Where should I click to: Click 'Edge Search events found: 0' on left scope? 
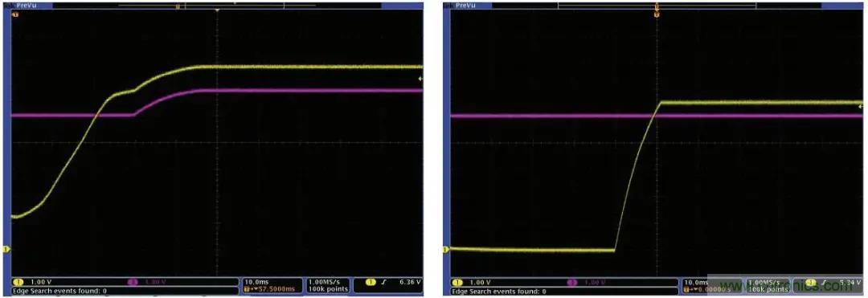[59, 290]
